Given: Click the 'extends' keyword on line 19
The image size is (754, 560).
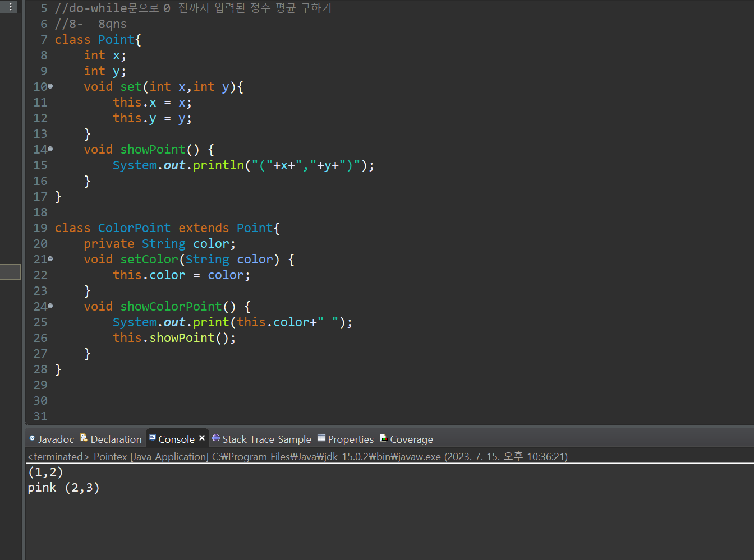Looking at the screenshot, I should [204, 228].
